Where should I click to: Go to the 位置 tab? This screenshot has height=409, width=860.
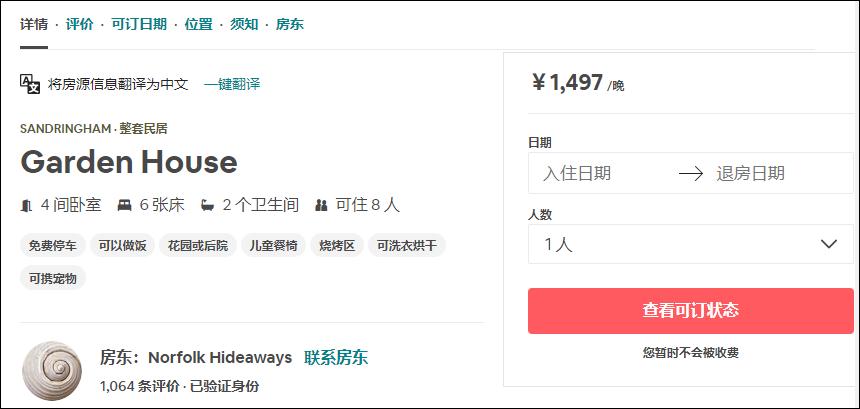198,24
